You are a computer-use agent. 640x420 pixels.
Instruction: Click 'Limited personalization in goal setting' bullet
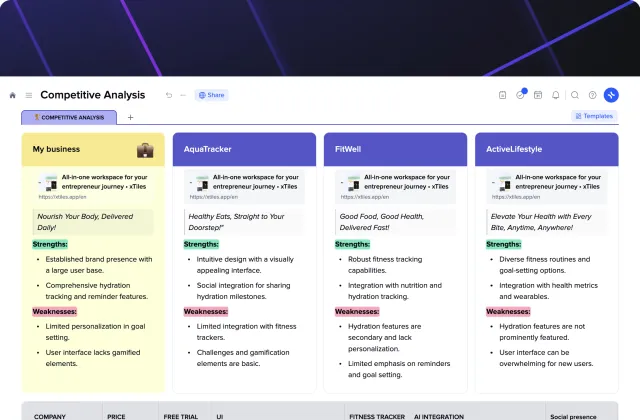click(96, 332)
